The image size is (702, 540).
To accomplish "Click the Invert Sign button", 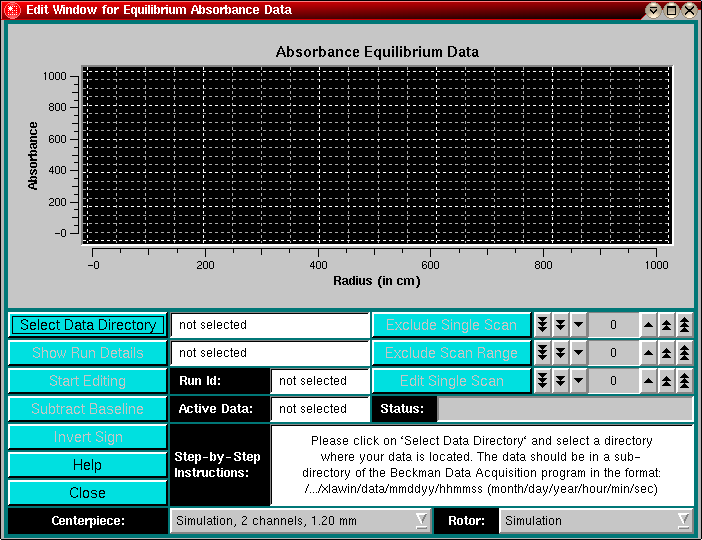I will pyautogui.click(x=88, y=437).
